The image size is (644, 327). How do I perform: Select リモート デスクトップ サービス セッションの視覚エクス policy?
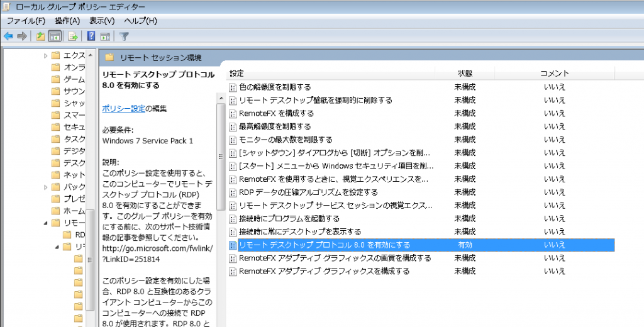pos(336,206)
